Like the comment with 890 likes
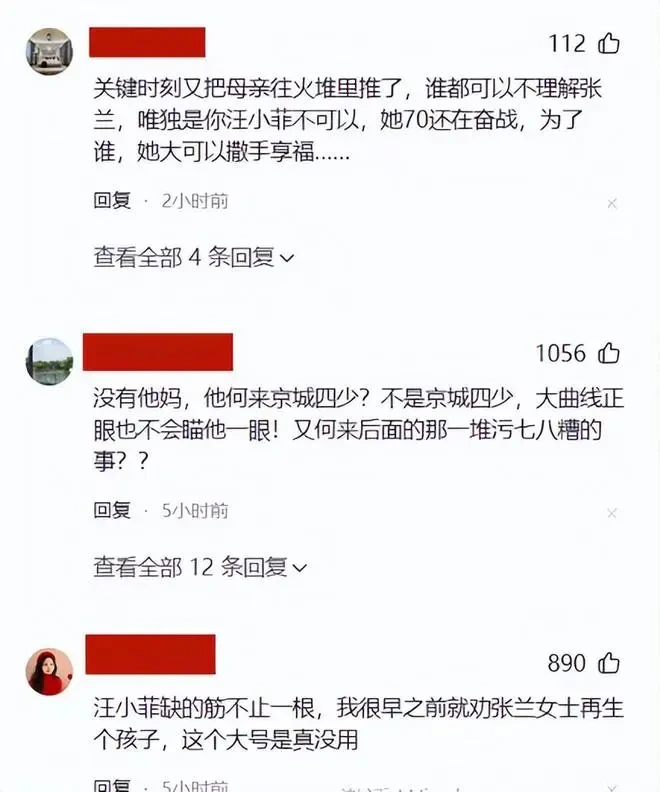 tap(608, 663)
